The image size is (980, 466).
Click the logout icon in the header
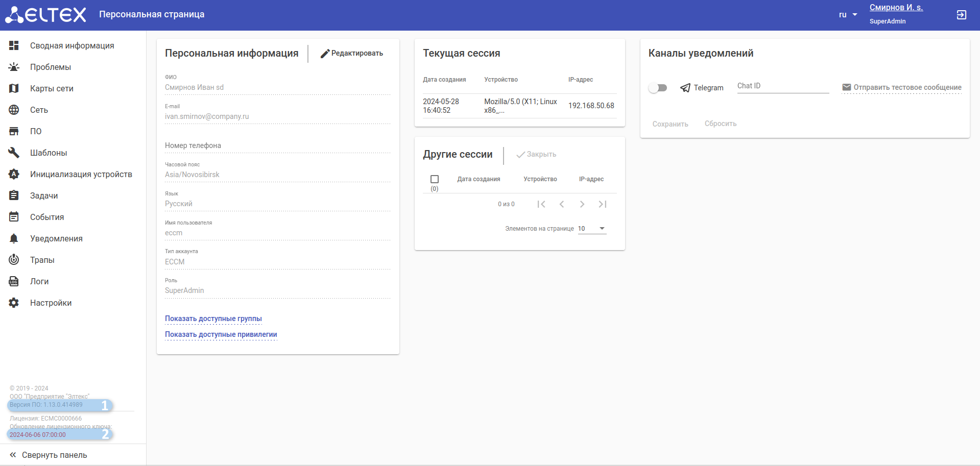pyautogui.click(x=961, y=15)
